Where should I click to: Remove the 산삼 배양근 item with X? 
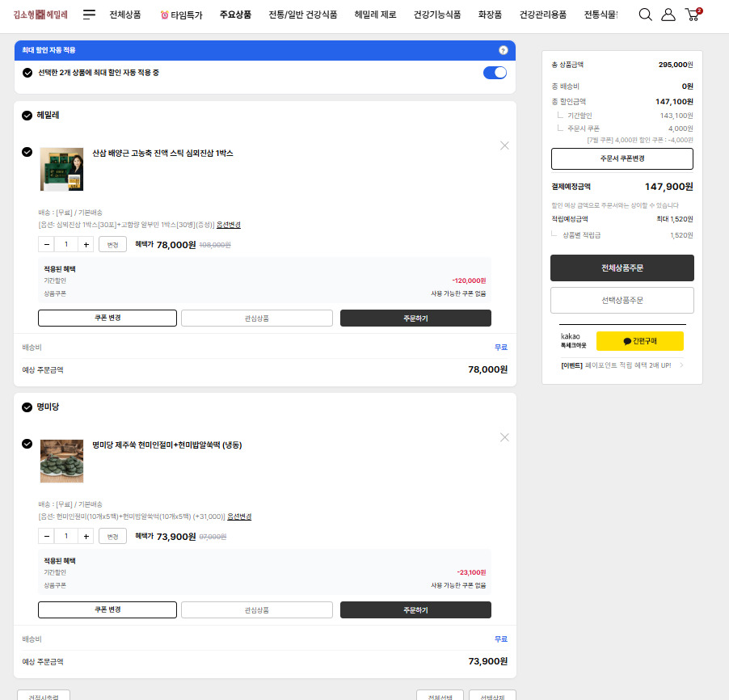(x=504, y=145)
